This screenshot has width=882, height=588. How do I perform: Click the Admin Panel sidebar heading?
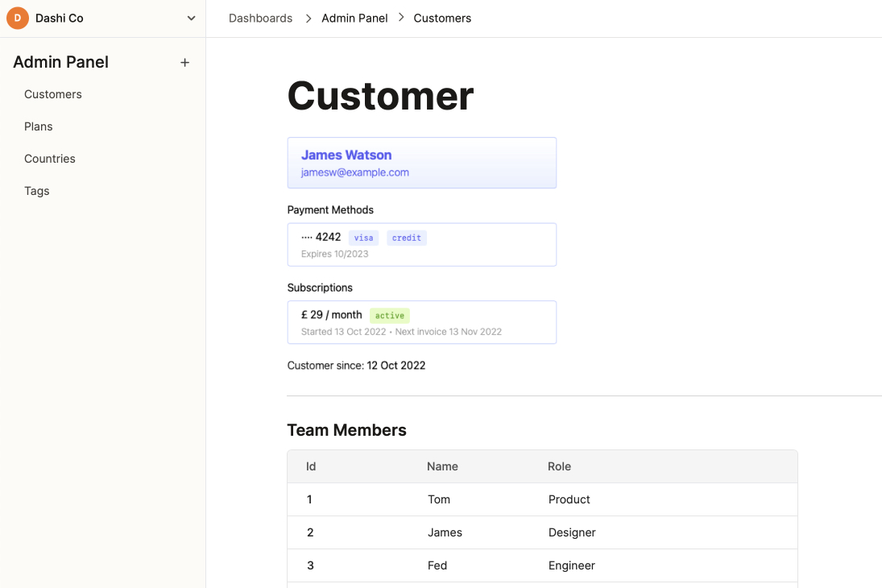pyautogui.click(x=60, y=62)
